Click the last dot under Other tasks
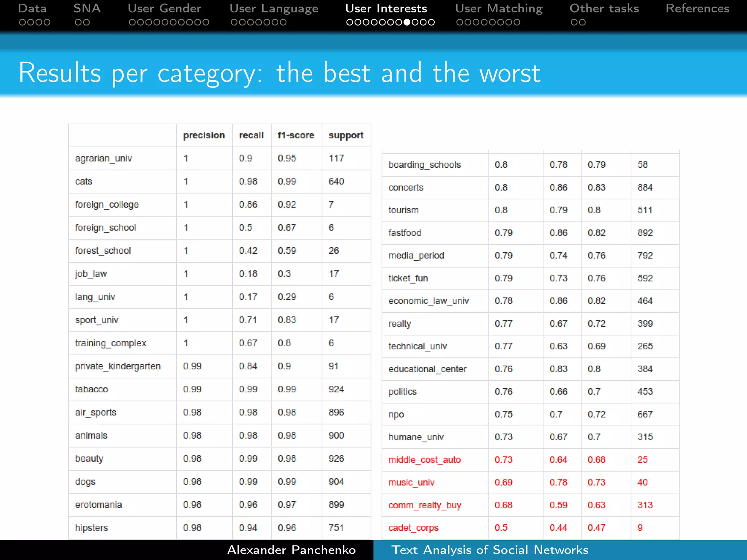This screenshot has width=747, height=560. (x=582, y=22)
